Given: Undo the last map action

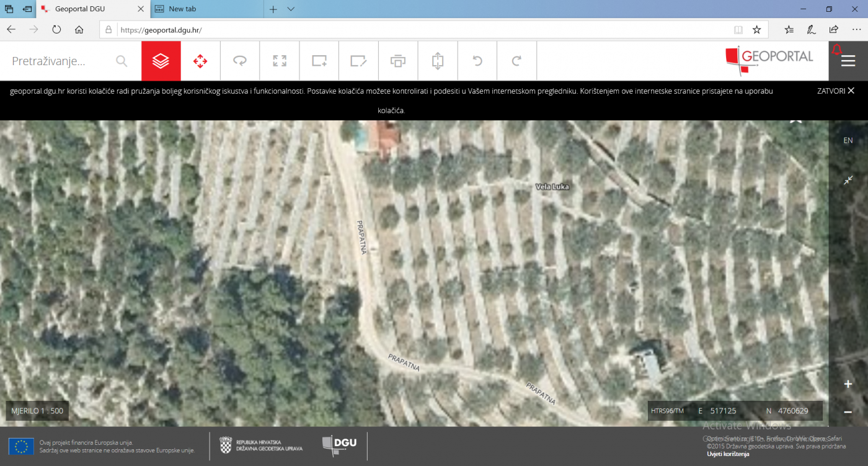Looking at the screenshot, I should click(477, 61).
